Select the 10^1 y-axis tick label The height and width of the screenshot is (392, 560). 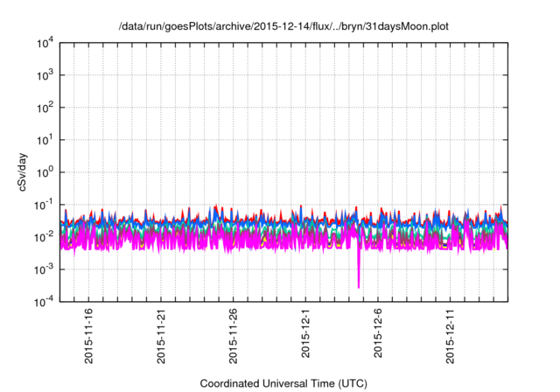(x=44, y=140)
